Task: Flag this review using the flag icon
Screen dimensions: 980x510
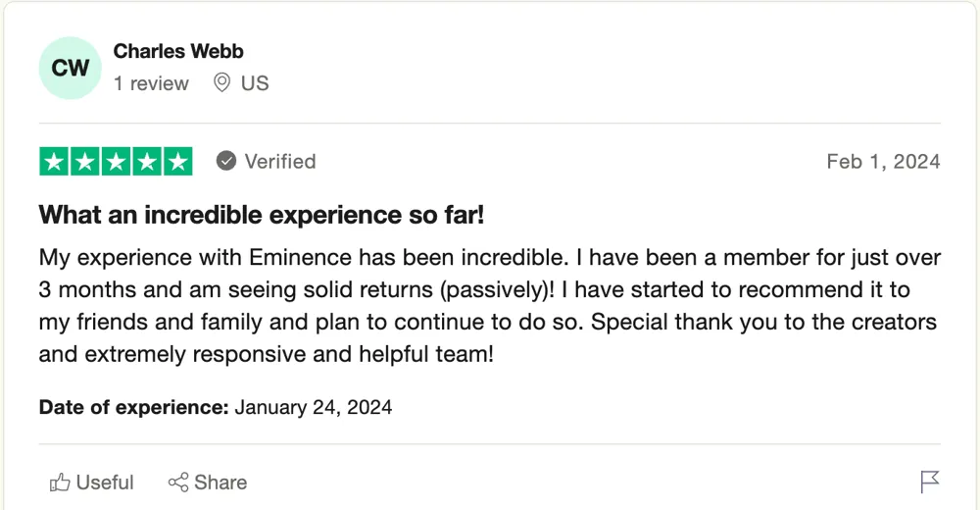Action: [929, 482]
